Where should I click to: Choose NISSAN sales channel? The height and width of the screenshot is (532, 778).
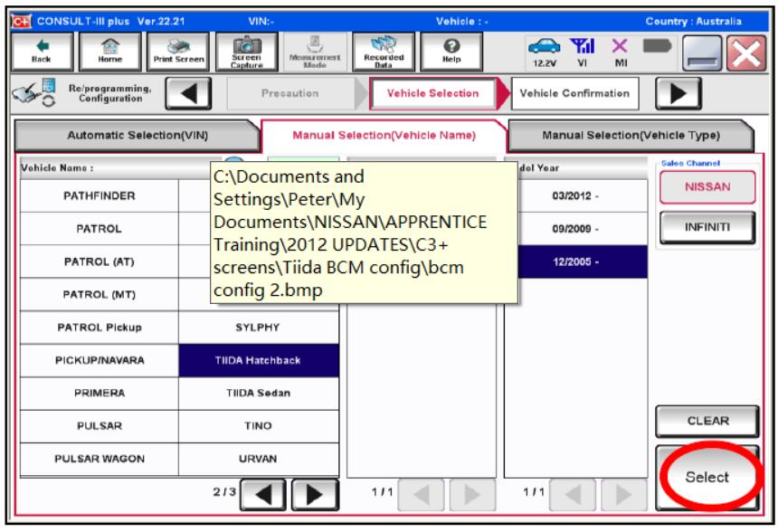(707, 187)
